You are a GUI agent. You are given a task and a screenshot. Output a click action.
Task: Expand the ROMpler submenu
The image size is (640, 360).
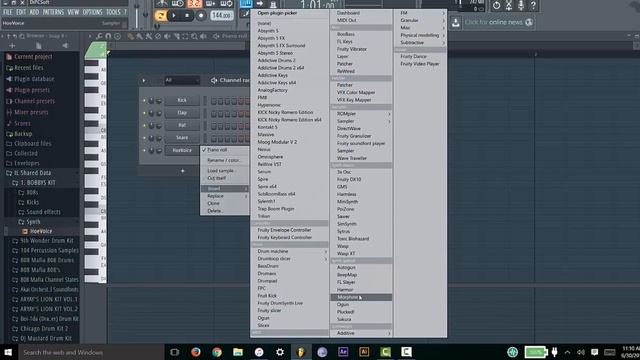361,114
